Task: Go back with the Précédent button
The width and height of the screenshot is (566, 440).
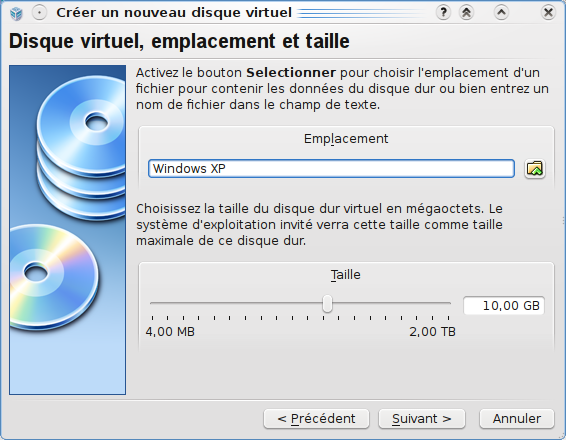Action: pos(316,419)
